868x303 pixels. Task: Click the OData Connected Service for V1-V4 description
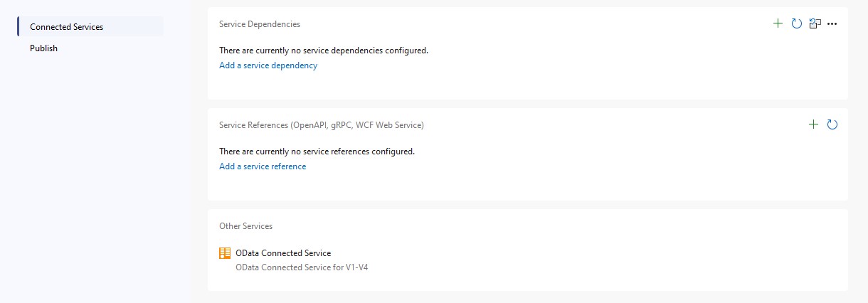click(x=302, y=268)
